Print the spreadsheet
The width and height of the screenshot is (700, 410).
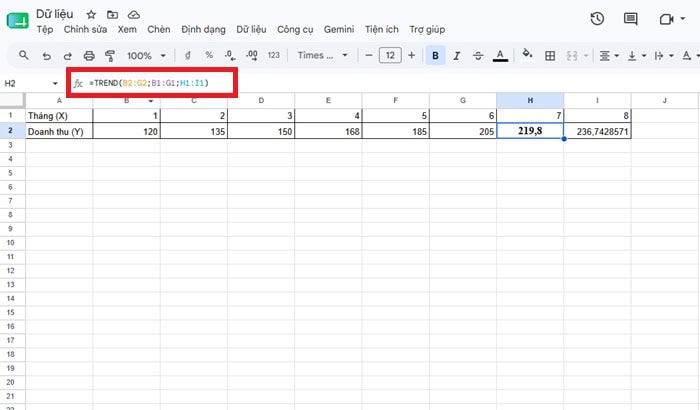tap(89, 56)
